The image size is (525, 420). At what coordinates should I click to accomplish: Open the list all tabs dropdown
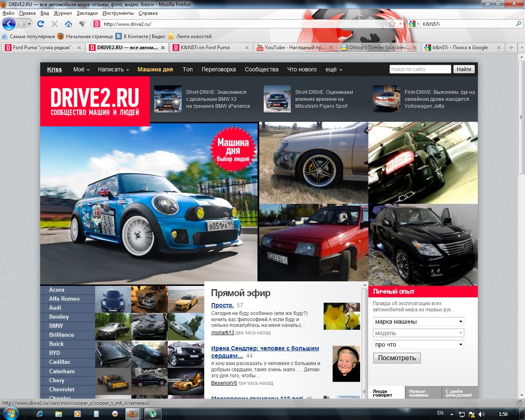point(521,48)
